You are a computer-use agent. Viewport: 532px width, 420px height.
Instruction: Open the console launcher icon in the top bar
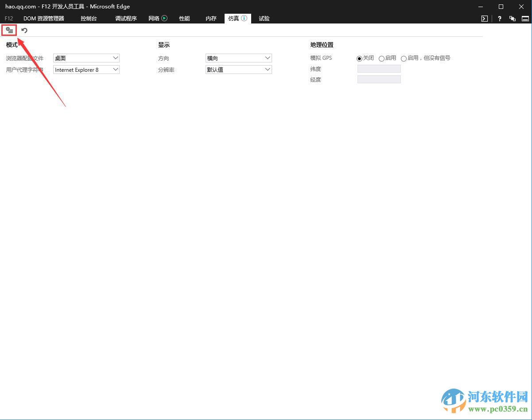484,19
